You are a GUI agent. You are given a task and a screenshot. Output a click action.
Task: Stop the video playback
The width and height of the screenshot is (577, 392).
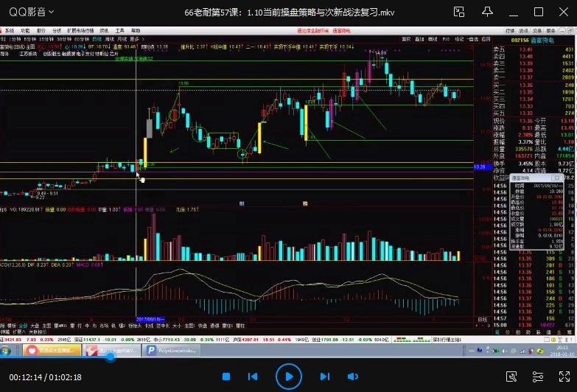pyautogui.click(x=227, y=377)
